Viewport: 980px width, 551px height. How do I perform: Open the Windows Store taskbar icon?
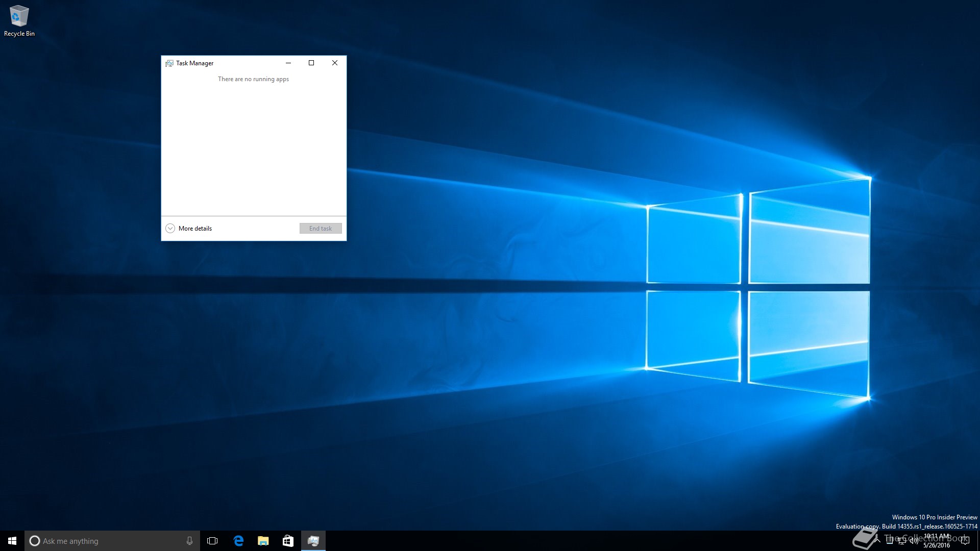tap(288, 541)
